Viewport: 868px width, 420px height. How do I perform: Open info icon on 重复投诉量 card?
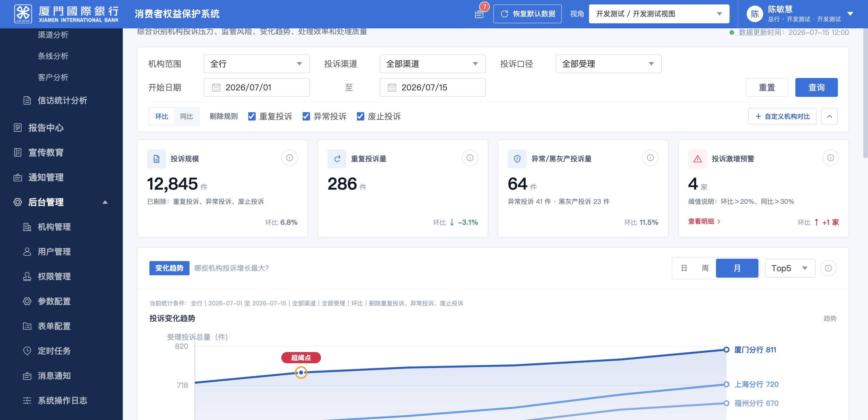coord(470,158)
